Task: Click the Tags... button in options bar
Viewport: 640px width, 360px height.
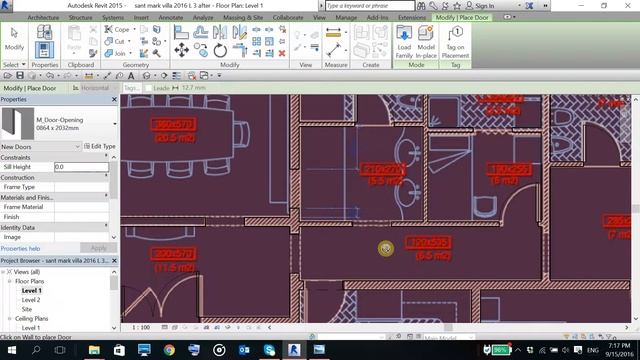Action: pyautogui.click(x=131, y=88)
